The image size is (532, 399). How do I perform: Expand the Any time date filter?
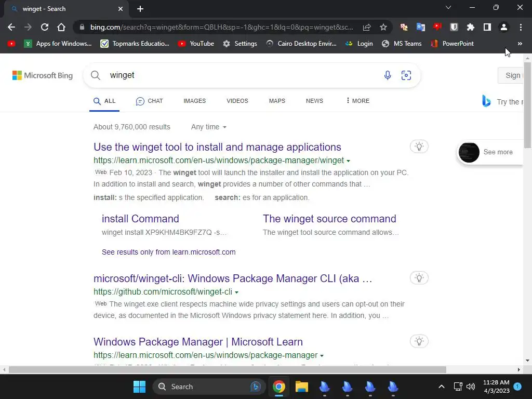209,127
